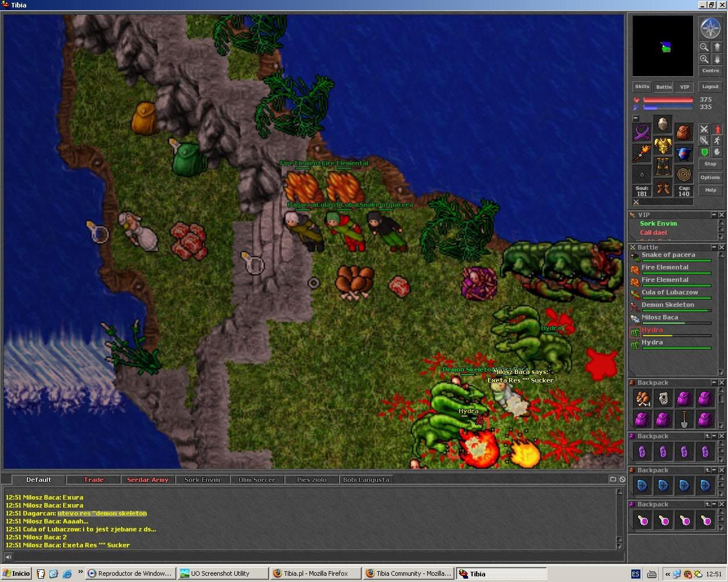The image size is (728, 582).
Task: Open the Pies ziolo chat tab
Action: tap(312, 480)
